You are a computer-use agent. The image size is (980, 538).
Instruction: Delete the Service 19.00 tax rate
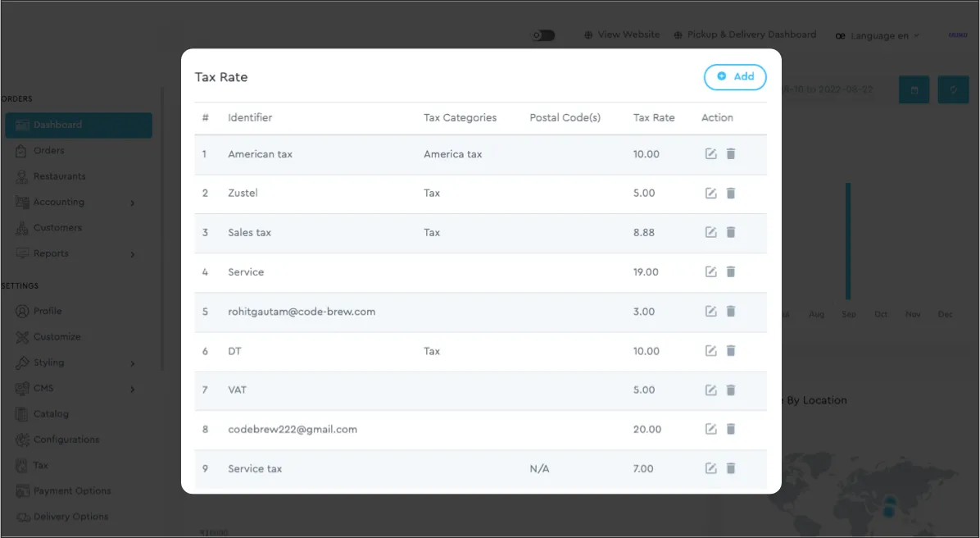click(731, 272)
